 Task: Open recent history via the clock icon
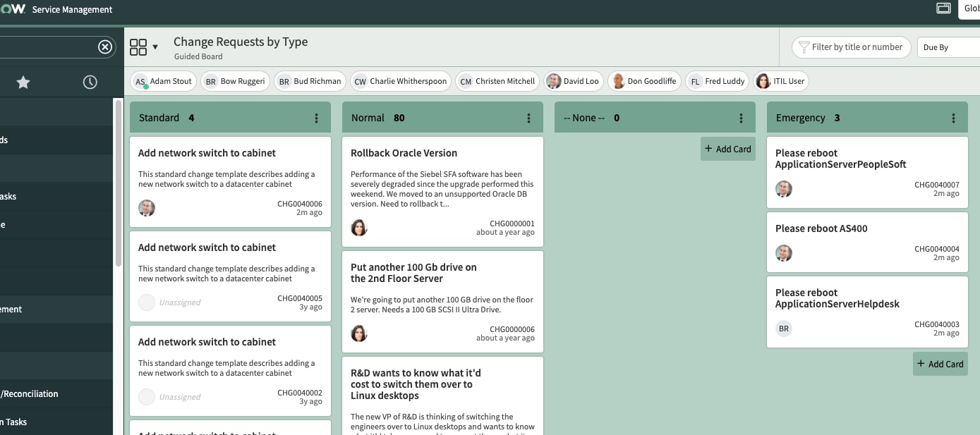coord(90,82)
